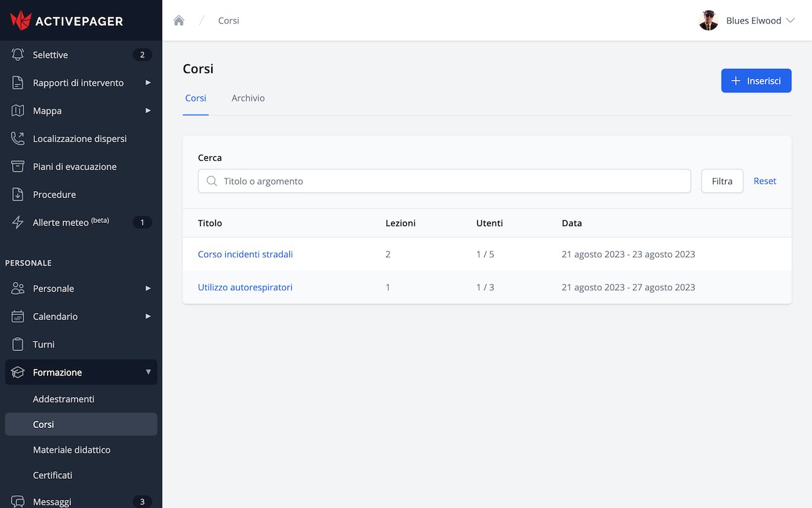Click the Mappa map icon
This screenshot has height=508, width=812.
click(x=18, y=110)
